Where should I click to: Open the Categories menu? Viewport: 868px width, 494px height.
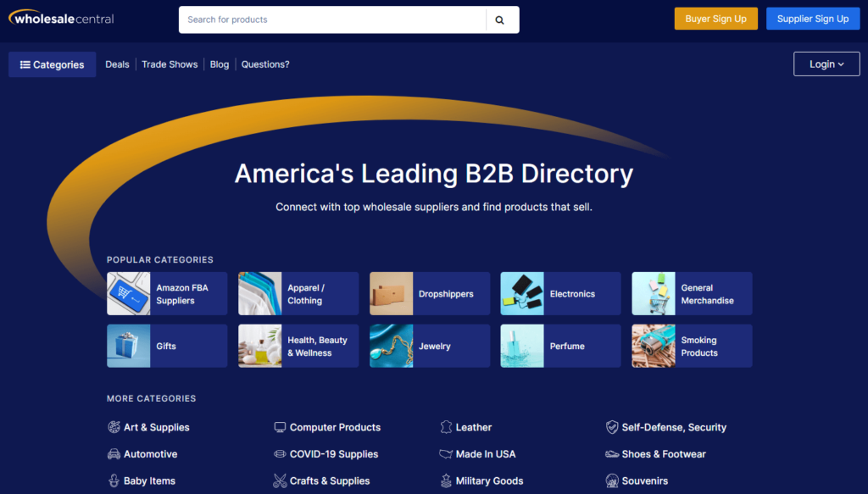coord(52,64)
